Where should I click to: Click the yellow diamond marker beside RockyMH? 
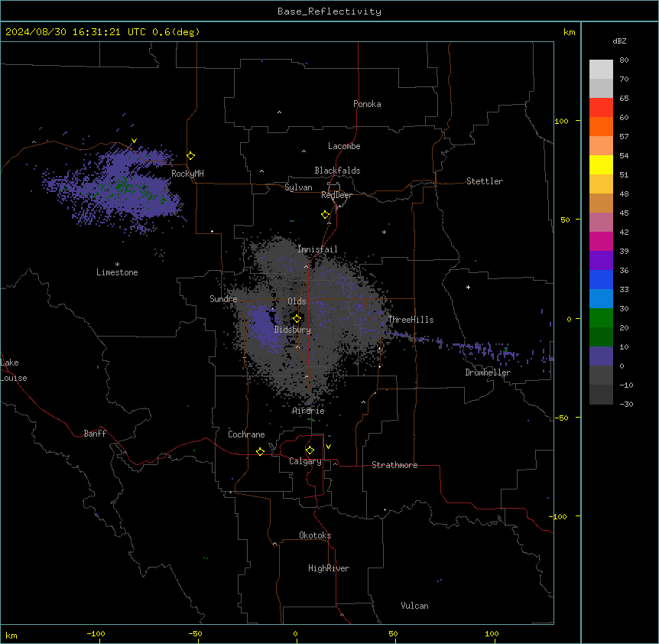tap(191, 156)
